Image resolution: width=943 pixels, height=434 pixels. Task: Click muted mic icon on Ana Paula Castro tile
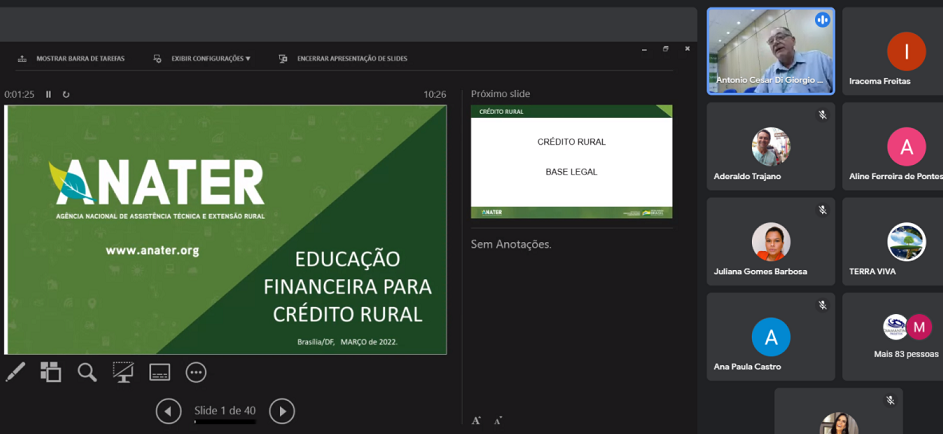coord(822,305)
